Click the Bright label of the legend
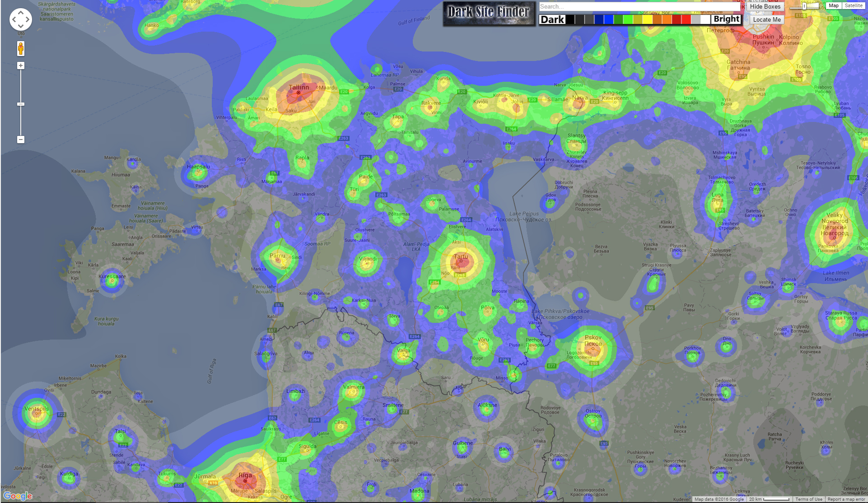The height and width of the screenshot is (503, 868). (x=726, y=19)
